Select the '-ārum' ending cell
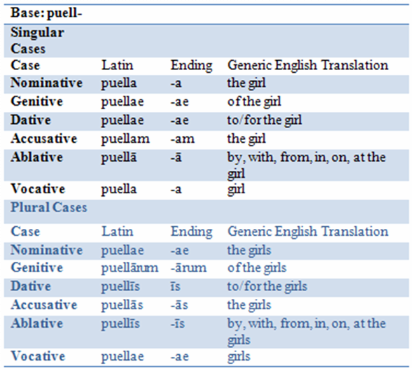413x369 pixels. tap(189, 268)
